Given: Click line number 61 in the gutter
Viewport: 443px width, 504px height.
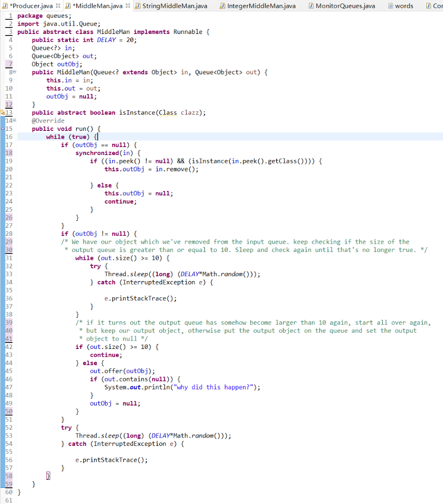Looking at the screenshot, I should pos(9,500).
